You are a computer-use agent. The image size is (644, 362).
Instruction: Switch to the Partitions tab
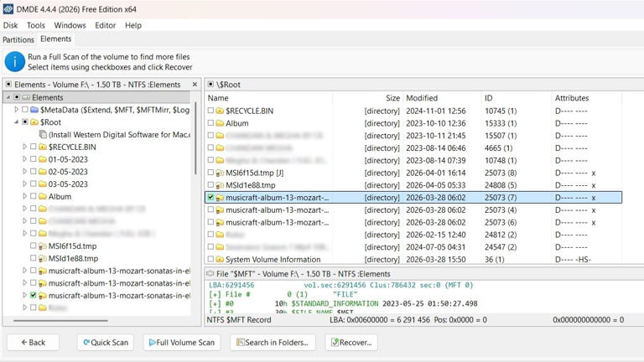point(18,39)
